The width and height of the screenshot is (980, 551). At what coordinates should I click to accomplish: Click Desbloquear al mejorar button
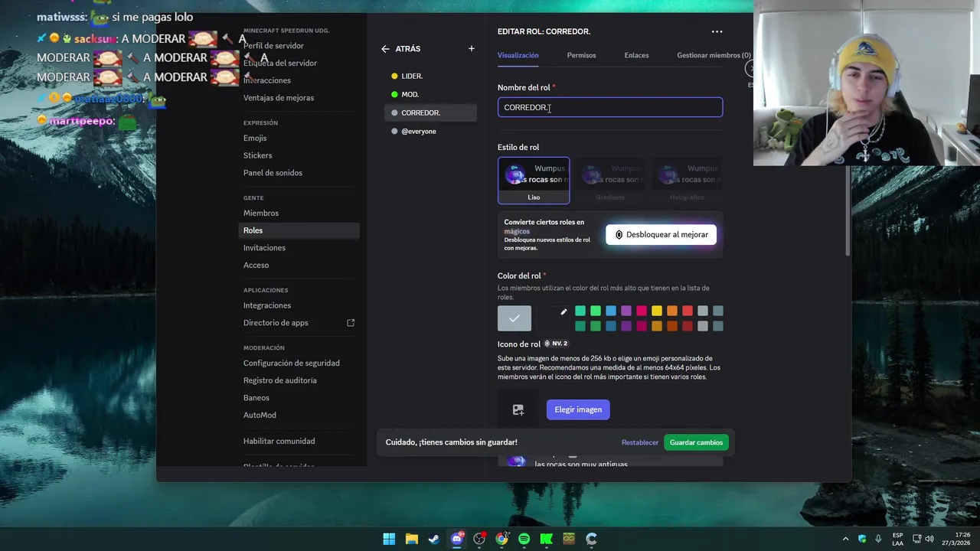[x=661, y=235]
